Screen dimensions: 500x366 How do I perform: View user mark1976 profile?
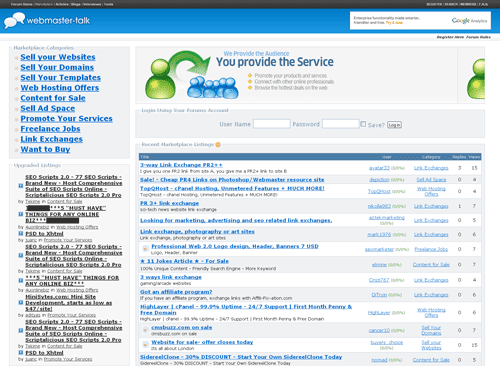tap(379, 235)
